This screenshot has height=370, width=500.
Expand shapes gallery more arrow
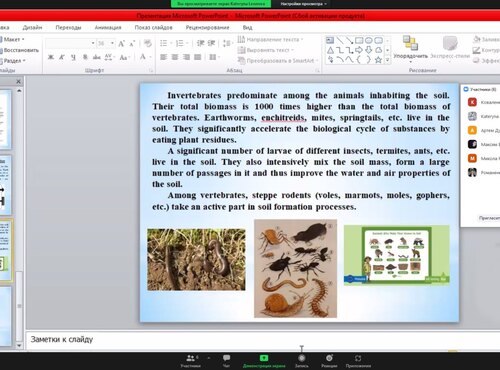[x=388, y=60]
